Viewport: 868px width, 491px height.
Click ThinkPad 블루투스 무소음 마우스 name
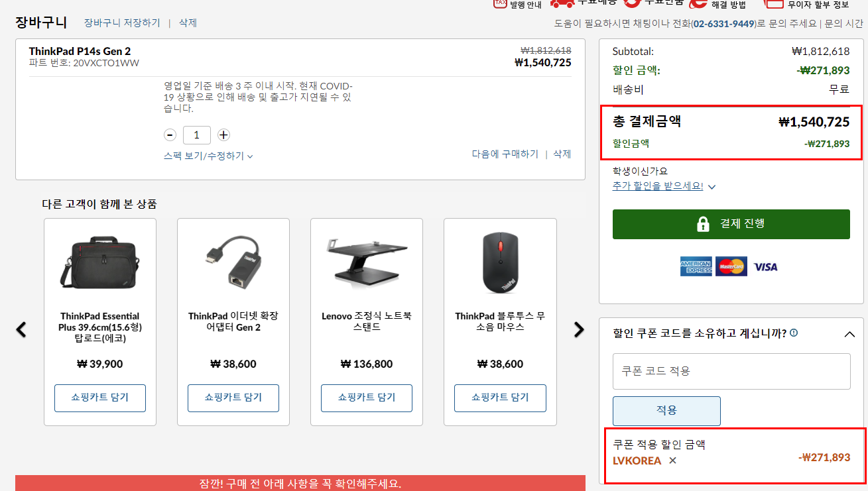(x=500, y=321)
